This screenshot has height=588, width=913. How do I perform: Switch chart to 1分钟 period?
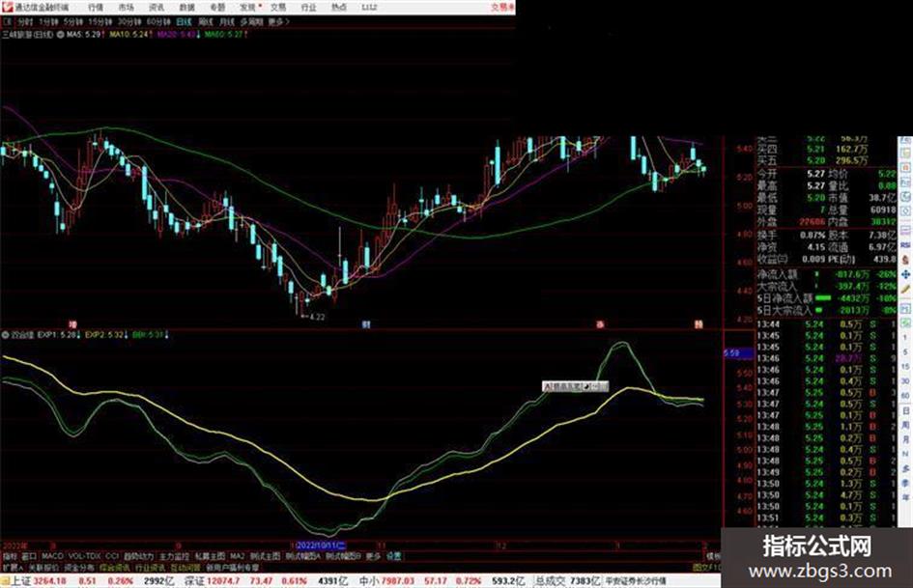[48, 21]
